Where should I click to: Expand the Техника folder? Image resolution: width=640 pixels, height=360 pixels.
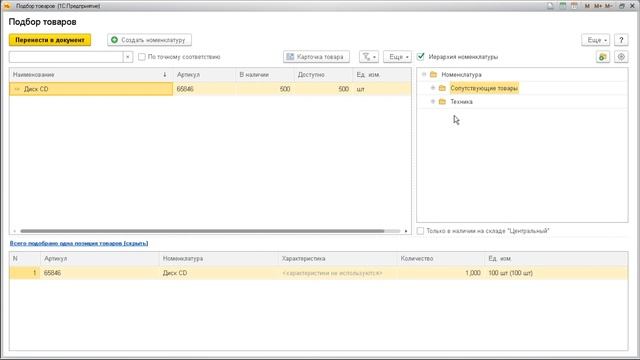433,102
